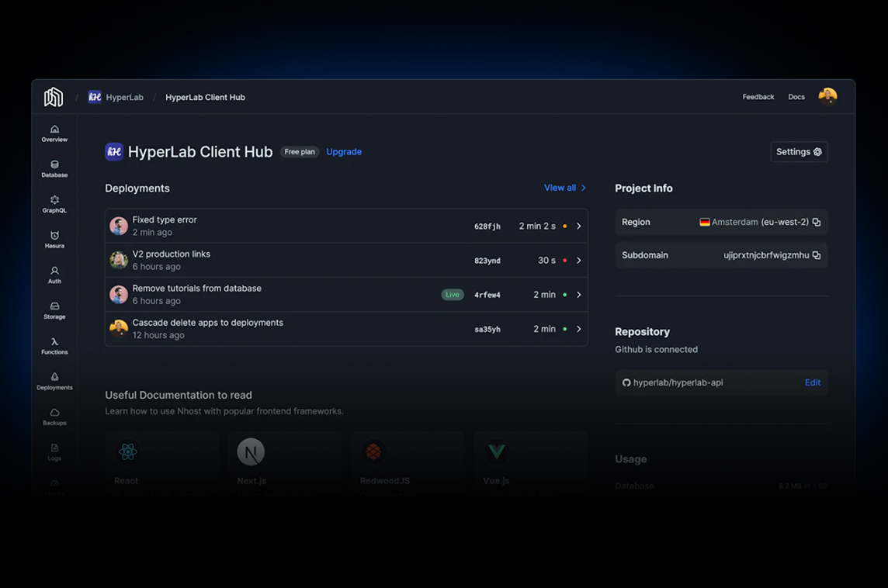This screenshot has height=588, width=888.
Task: Edit the connected GitHub repository
Action: coord(813,382)
